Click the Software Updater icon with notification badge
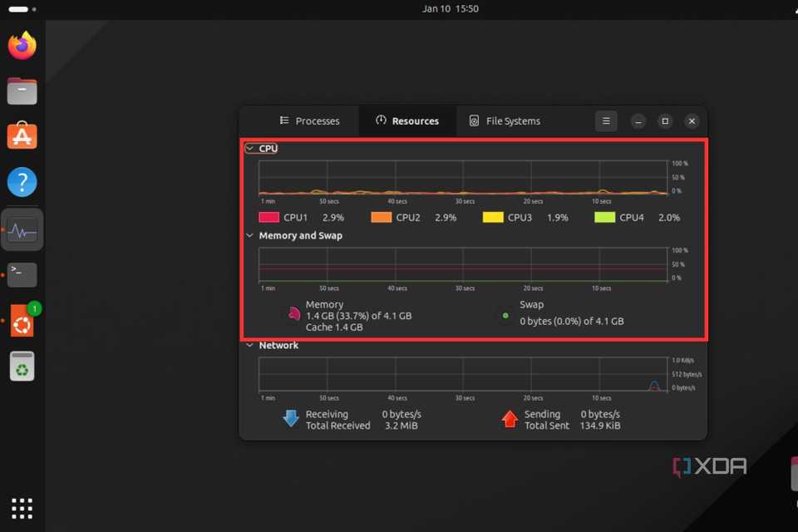The width and height of the screenshot is (798, 532). point(22,320)
